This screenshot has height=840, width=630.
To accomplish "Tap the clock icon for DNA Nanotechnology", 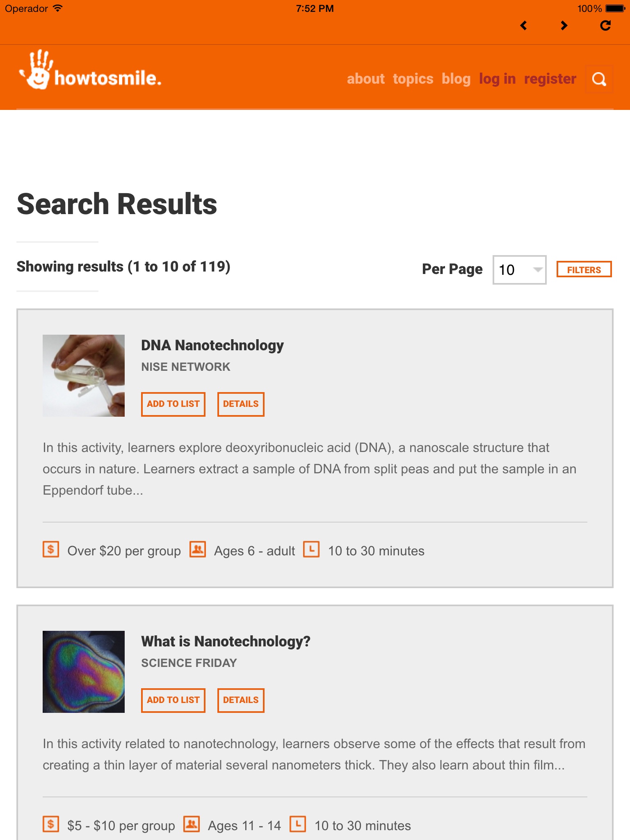I will tap(311, 550).
